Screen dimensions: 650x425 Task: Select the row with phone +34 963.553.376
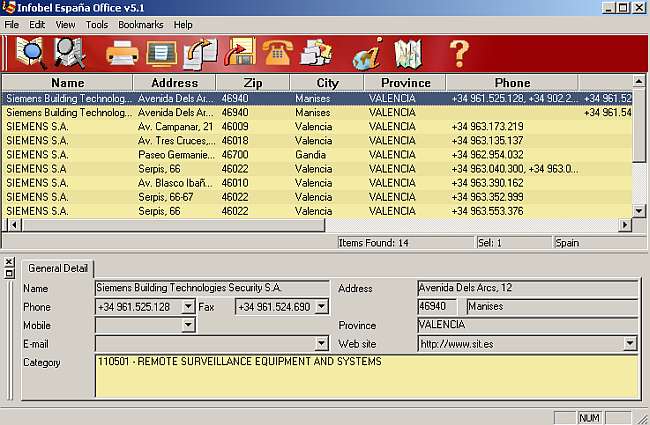317,211
